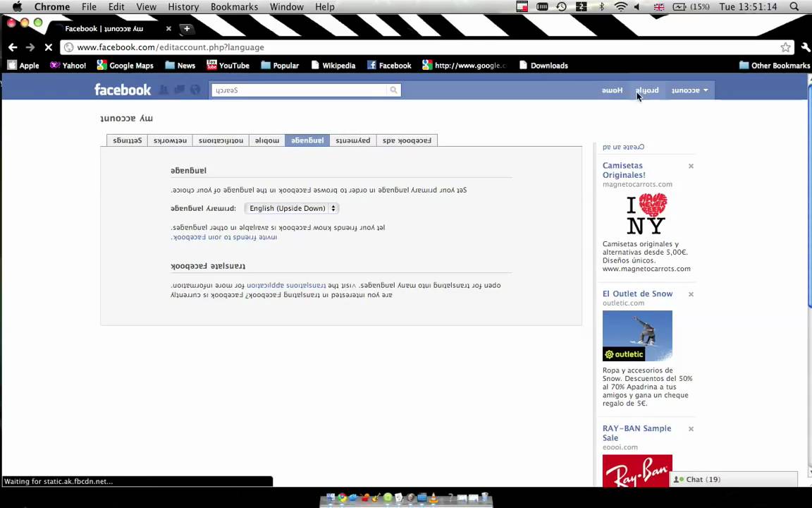Open the Popular bookmarks folder
The height and width of the screenshot is (508, 812).
(280, 66)
